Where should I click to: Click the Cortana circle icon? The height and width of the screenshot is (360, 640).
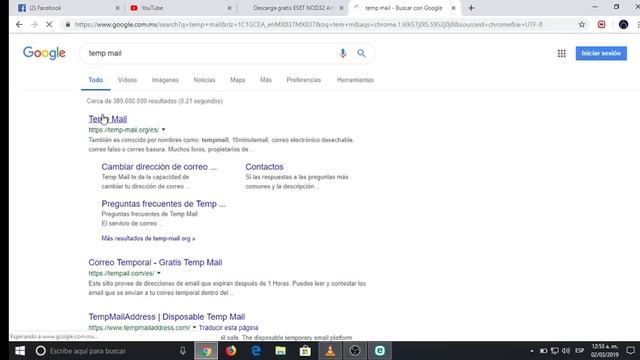coord(40,351)
